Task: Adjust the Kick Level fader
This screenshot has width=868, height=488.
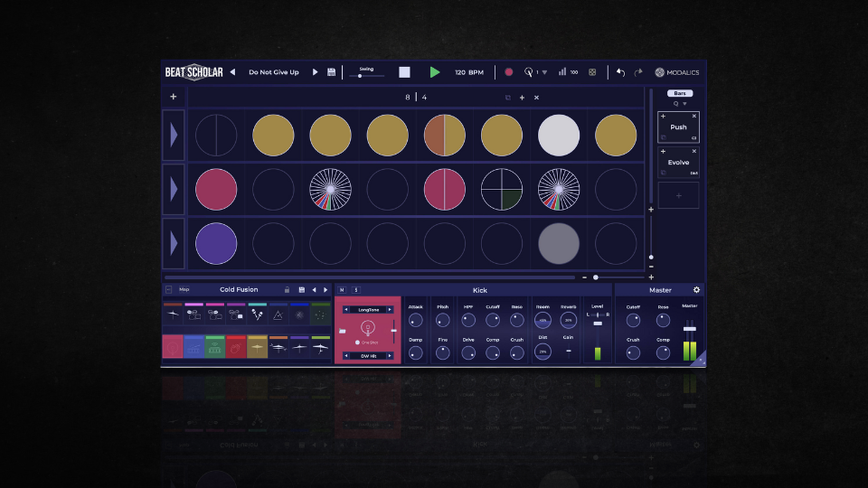Action: pos(598,324)
